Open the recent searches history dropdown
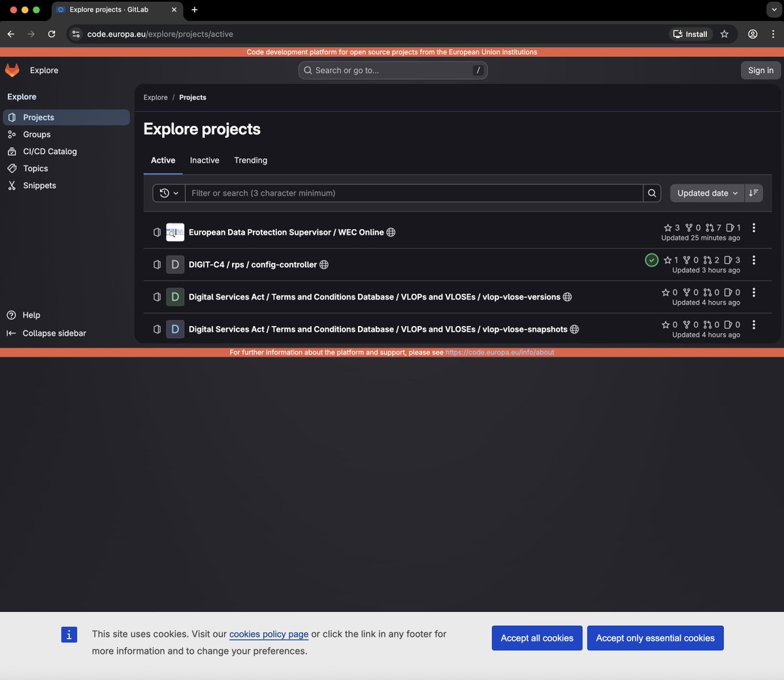The height and width of the screenshot is (680, 784). [x=169, y=193]
